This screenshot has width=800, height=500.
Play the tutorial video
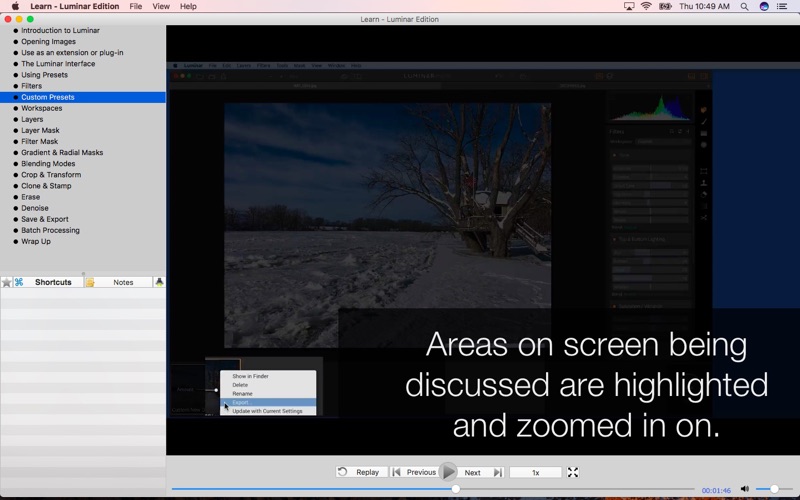[x=448, y=472]
